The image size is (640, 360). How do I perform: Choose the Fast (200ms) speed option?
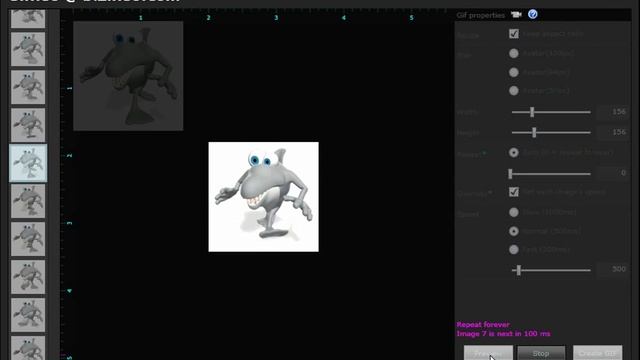[513, 250]
